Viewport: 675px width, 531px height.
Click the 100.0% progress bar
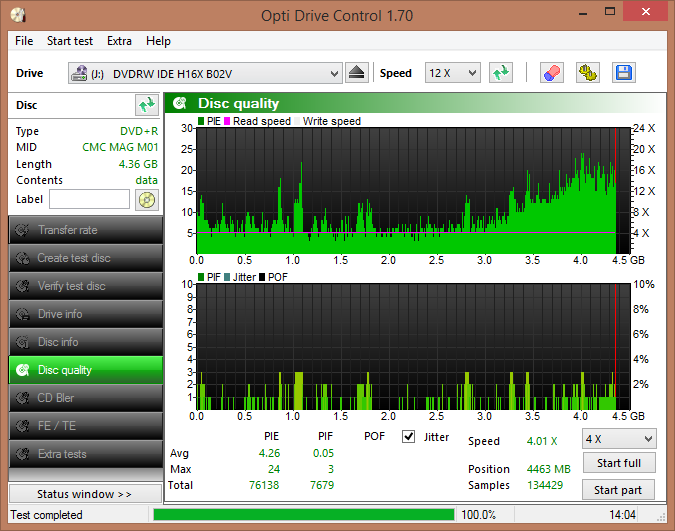[x=304, y=515]
